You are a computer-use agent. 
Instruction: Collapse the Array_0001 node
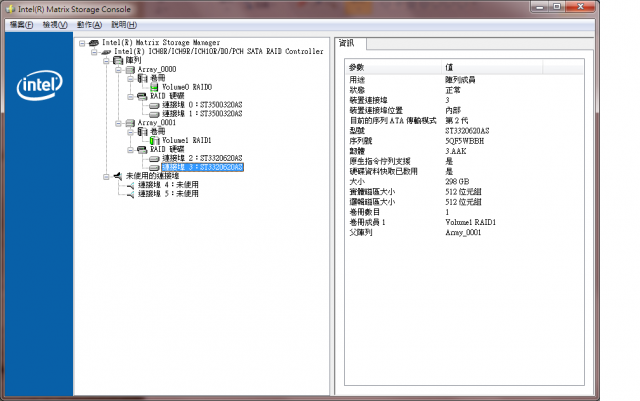pos(118,123)
